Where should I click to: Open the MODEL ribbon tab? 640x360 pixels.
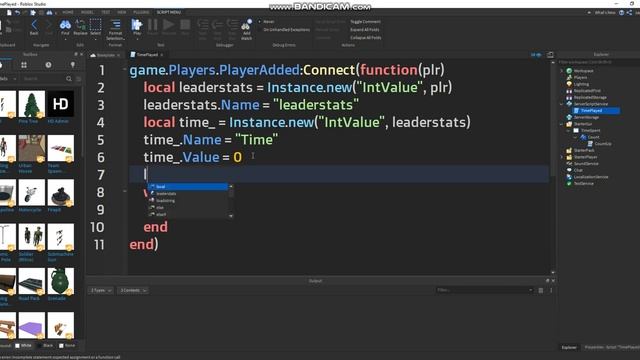pos(87,12)
